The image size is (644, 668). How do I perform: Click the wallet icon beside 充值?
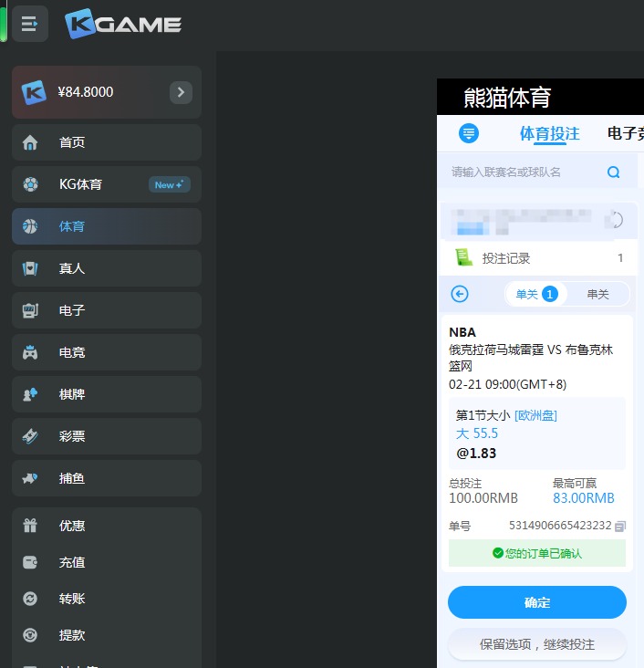pyautogui.click(x=30, y=562)
